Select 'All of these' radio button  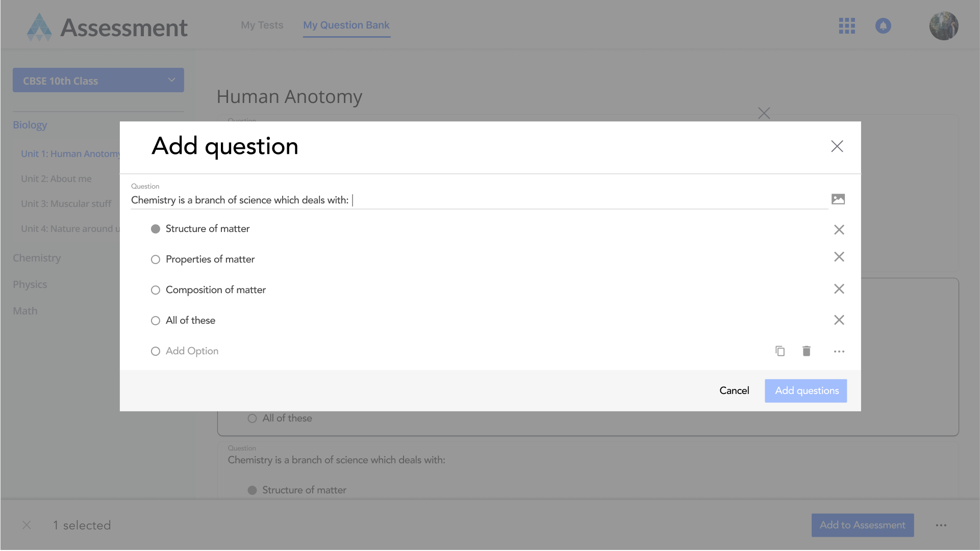(x=156, y=321)
